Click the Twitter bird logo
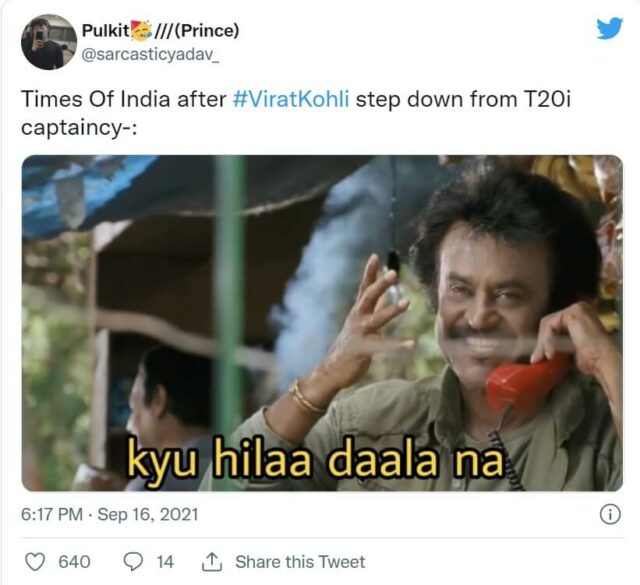The image size is (640, 585). pyautogui.click(x=609, y=28)
